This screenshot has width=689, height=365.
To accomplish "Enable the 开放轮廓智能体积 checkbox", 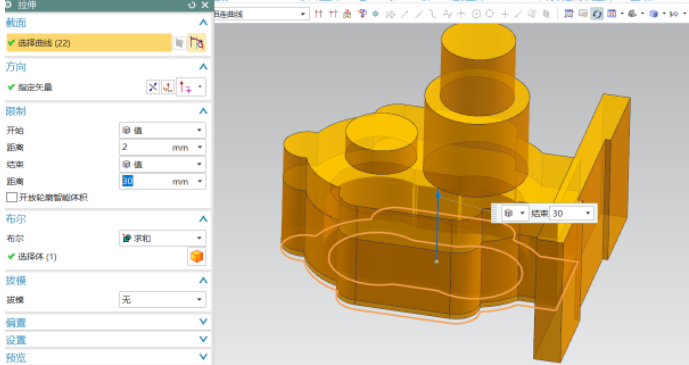I will 12,197.
